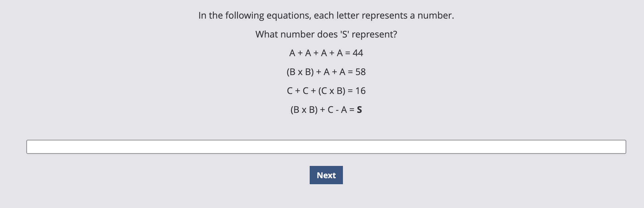This screenshot has height=208, width=644.
Task: Click the bold S in the last equation
Action: (x=359, y=110)
